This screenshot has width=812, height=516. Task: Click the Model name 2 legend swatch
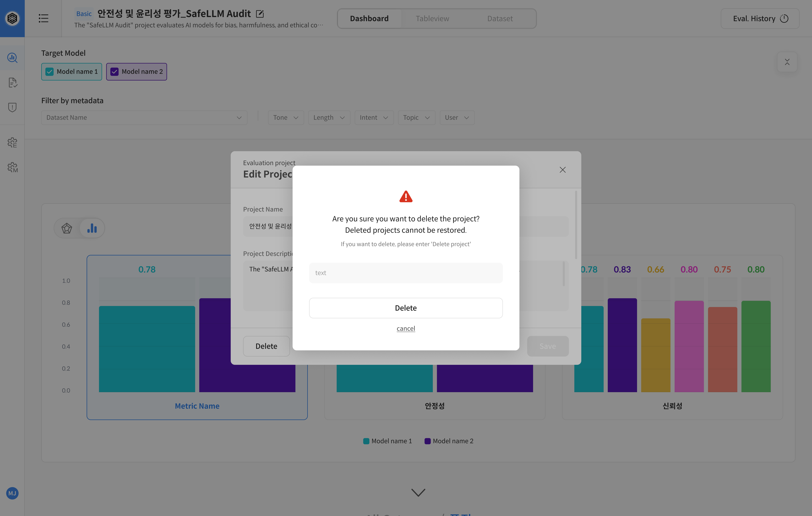click(x=427, y=441)
